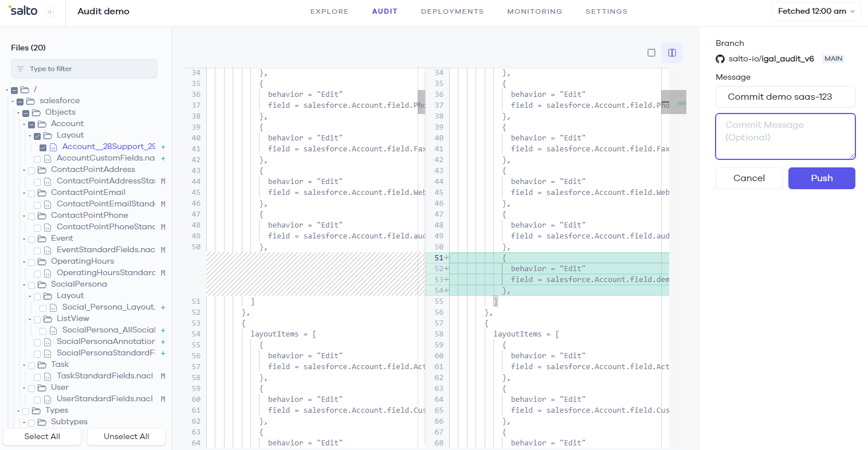Image resolution: width=868 pixels, height=450 pixels.
Task: Click the Commit demo saas-123 message field
Action: (x=785, y=97)
